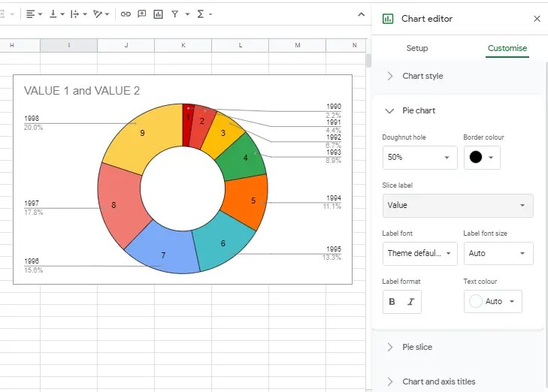Click the chart title VALUE 1 and VALUE 2
The width and height of the screenshot is (548, 392).
coord(82,91)
